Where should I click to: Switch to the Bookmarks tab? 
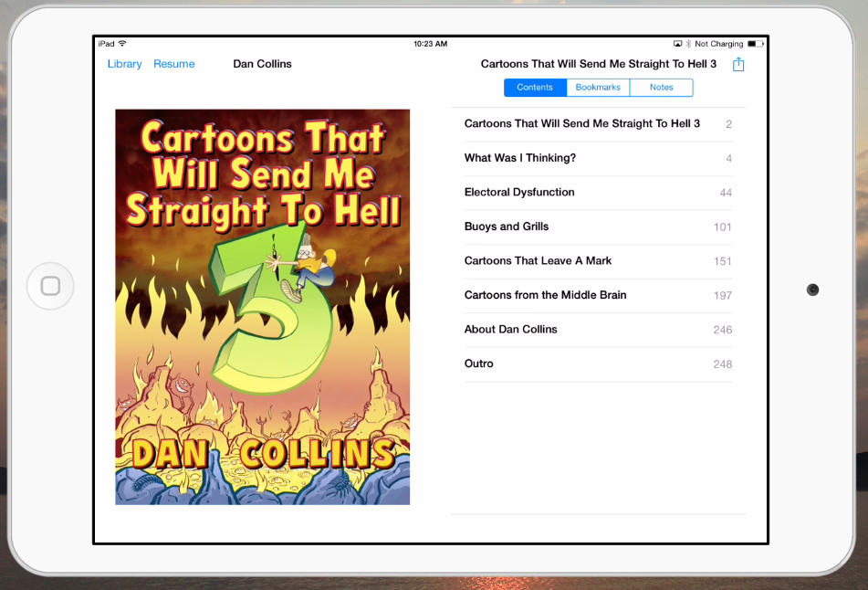pos(598,88)
